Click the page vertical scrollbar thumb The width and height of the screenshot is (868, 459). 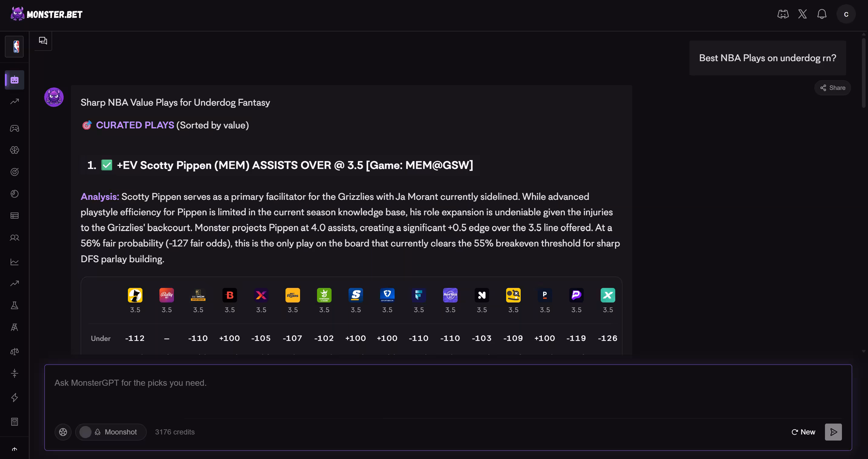coord(864,72)
